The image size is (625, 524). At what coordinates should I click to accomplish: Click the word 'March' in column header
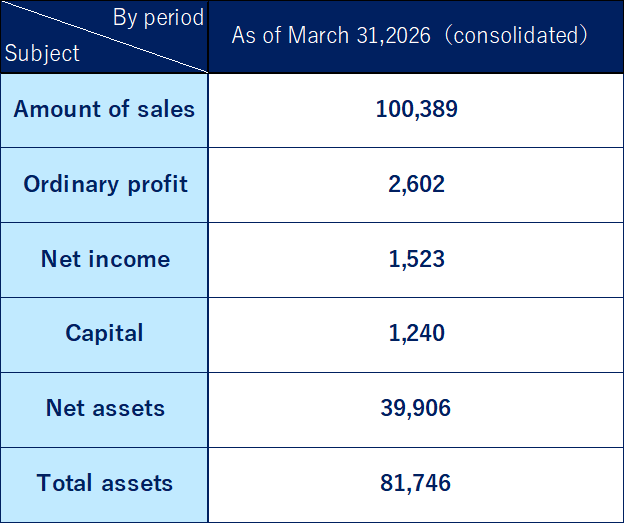click(318, 35)
